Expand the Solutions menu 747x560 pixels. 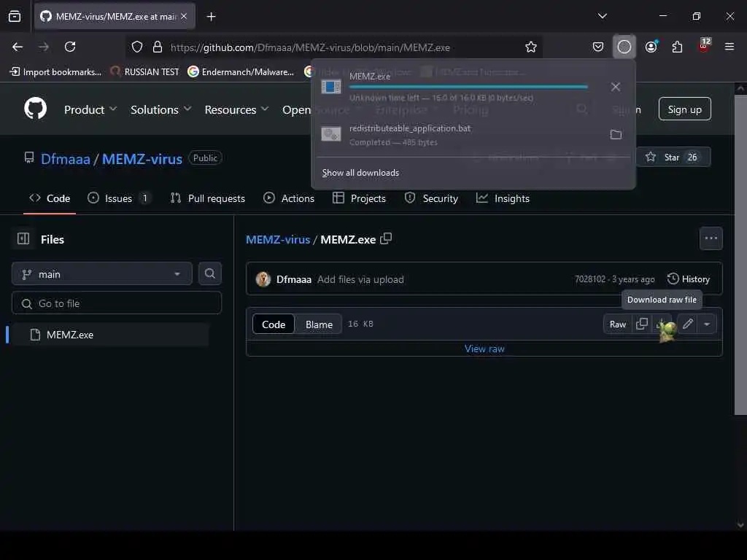click(161, 109)
